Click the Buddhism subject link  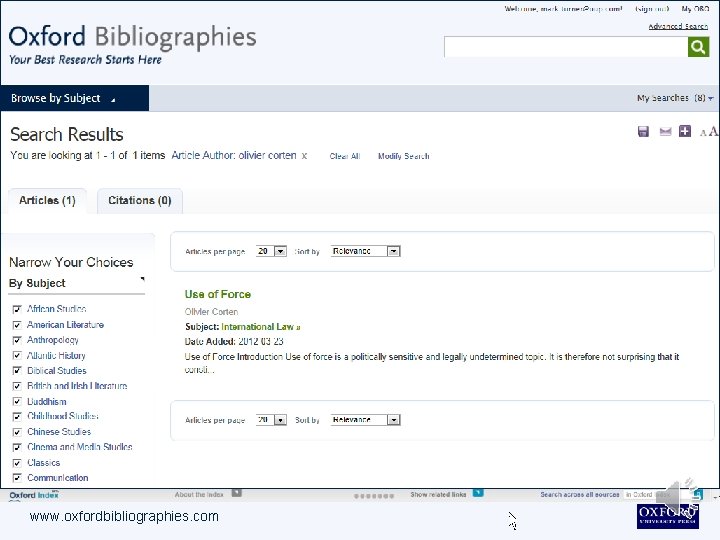tap(46, 402)
